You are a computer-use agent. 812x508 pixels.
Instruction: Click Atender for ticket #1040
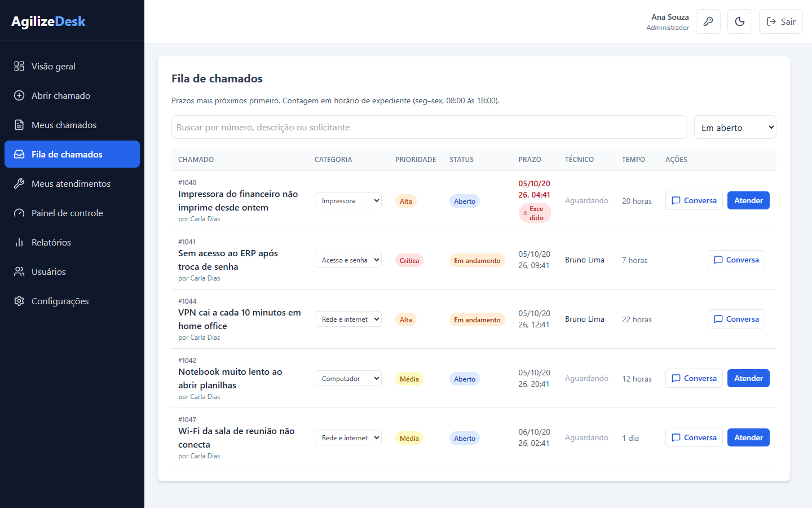point(748,200)
